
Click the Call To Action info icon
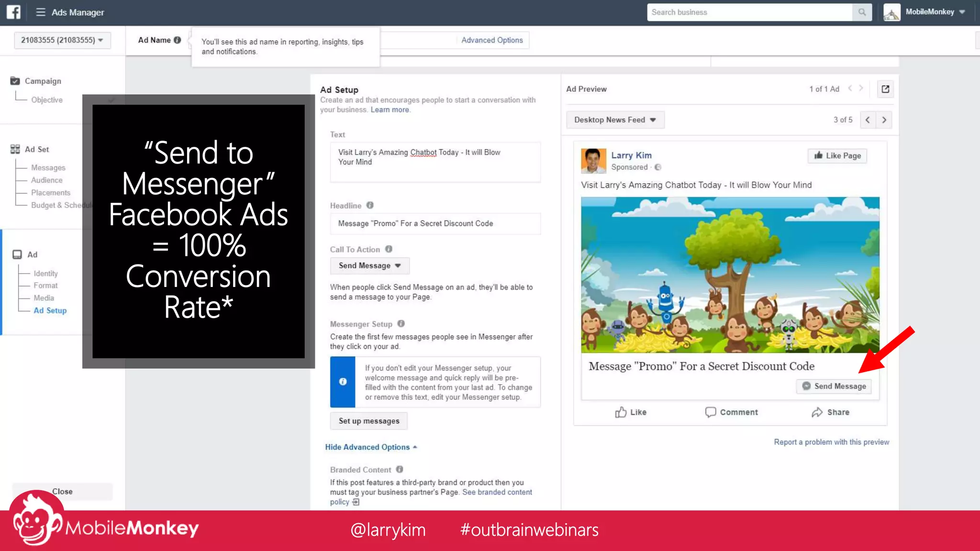389,249
